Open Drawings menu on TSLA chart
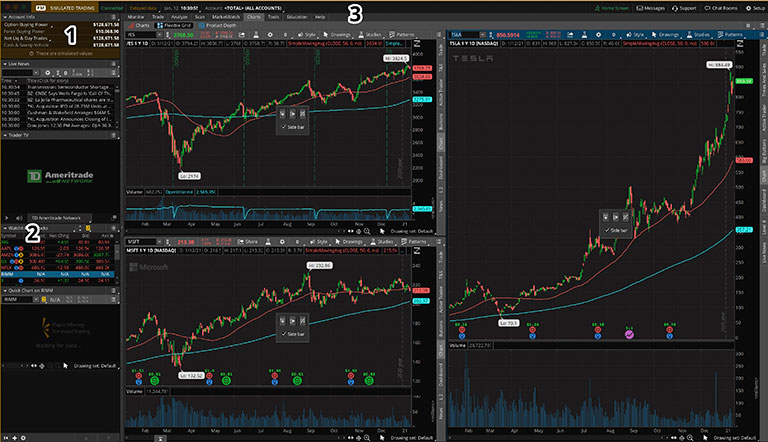Screen dimensions: 768x442 (x=665, y=35)
